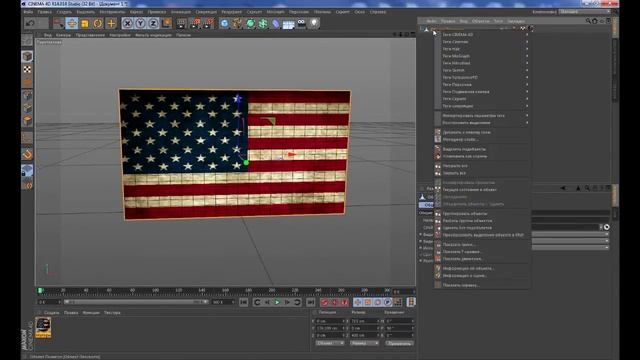Open the Правка menu in the main menu bar
The height and width of the screenshot is (360, 640).
tap(44, 12)
